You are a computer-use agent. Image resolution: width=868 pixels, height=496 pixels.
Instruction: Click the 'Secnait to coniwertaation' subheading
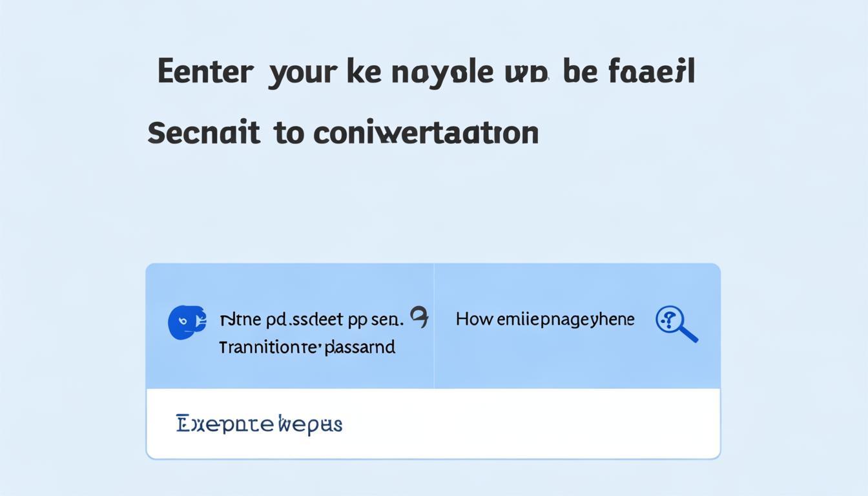[x=343, y=132]
